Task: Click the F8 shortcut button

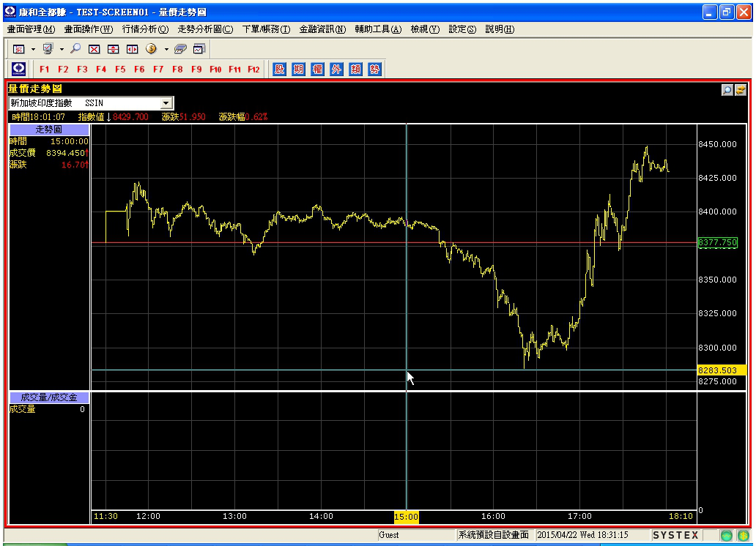Action: tap(177, 70)
